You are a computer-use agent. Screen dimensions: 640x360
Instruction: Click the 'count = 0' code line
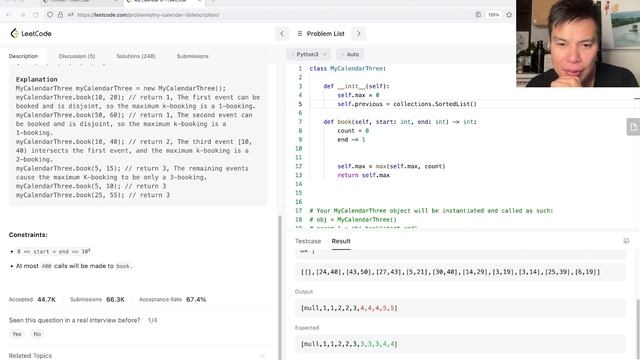click(x=353, y=131)
